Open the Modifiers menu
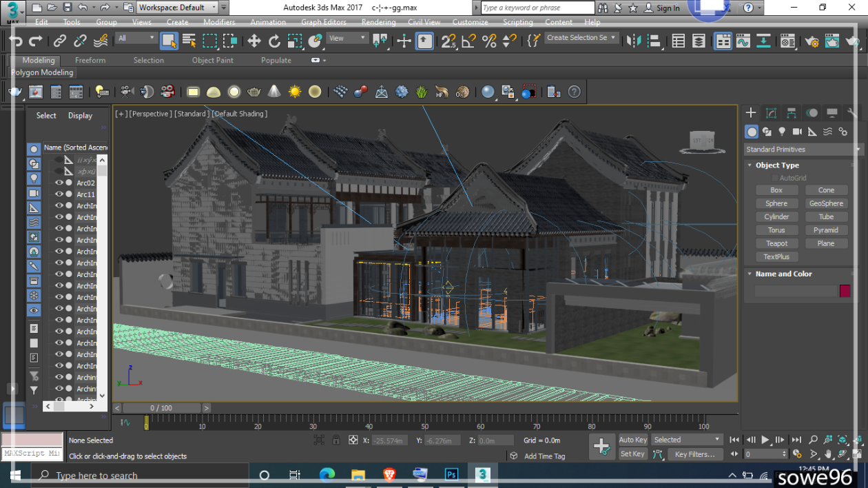 click(219, 22)
